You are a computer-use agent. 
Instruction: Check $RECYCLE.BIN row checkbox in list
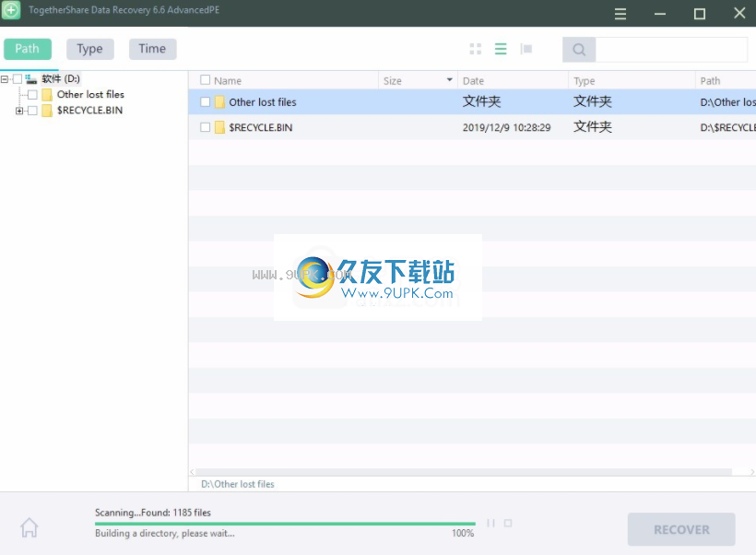(205, 127)
